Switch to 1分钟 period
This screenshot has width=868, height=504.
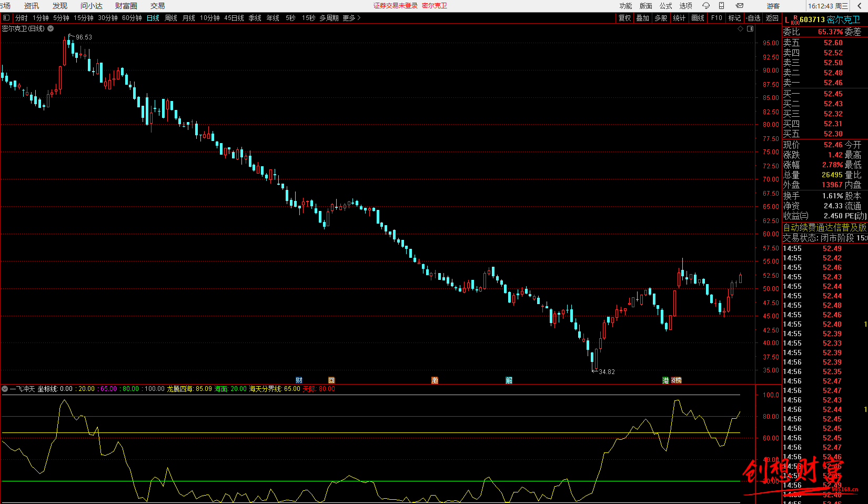[x=41, y=18]
